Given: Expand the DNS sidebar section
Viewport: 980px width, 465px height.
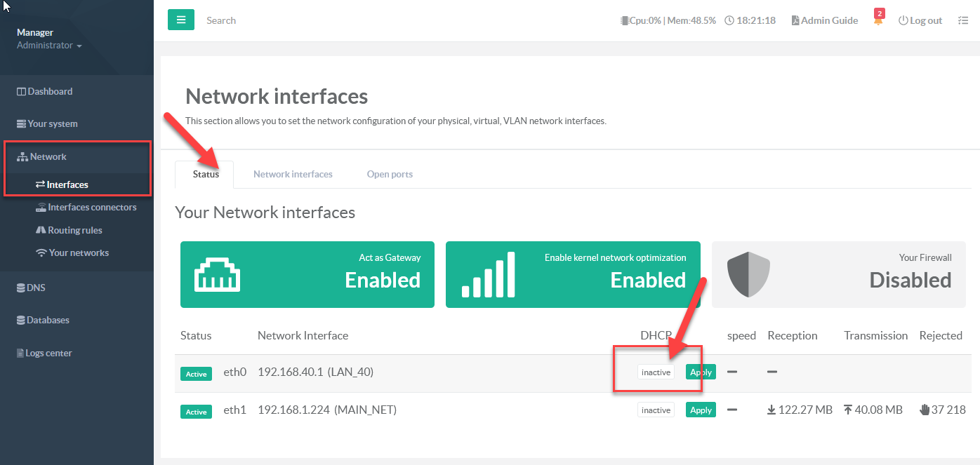Looking at the screenshot, I should 35,288.
